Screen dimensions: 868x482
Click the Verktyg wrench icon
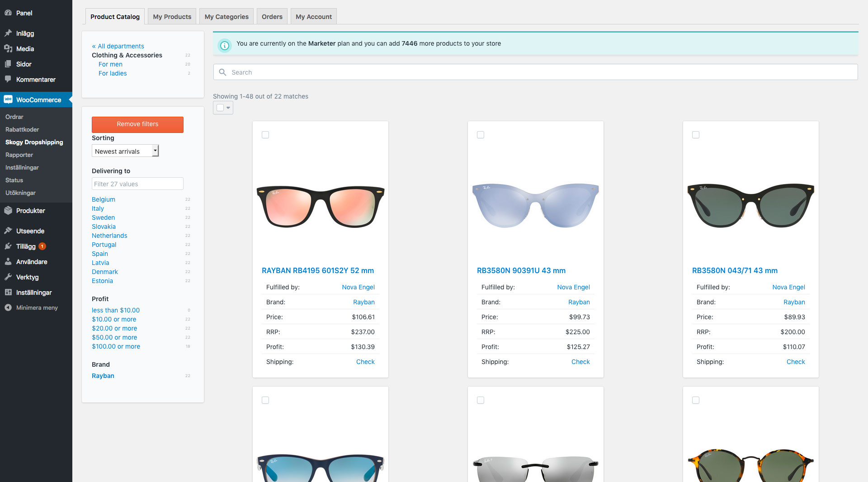[8, 277]
